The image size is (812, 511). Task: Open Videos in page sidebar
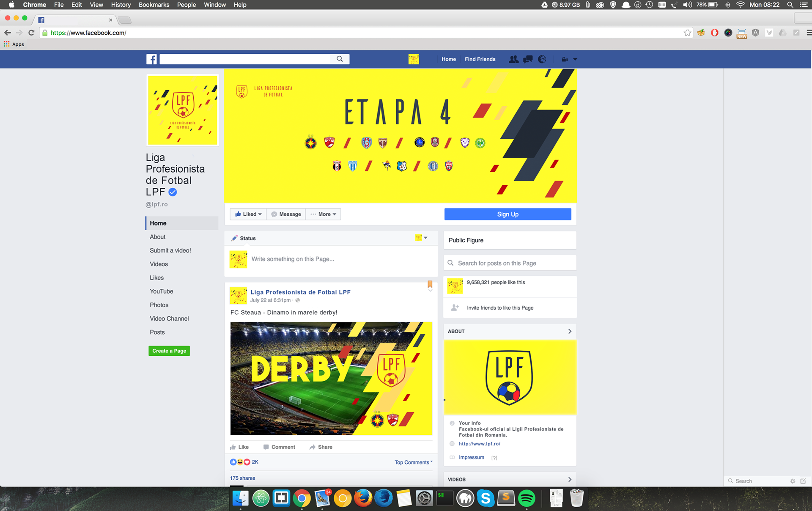pos(159,264)
